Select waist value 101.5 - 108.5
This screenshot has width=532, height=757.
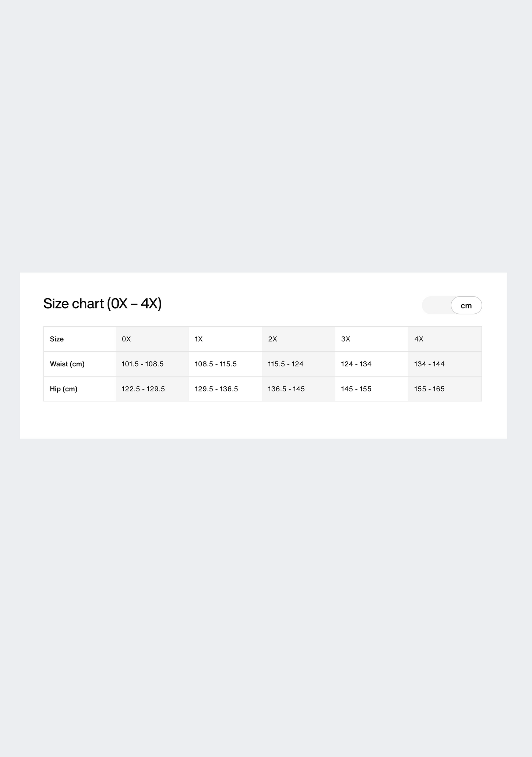[x=142, y=364]
